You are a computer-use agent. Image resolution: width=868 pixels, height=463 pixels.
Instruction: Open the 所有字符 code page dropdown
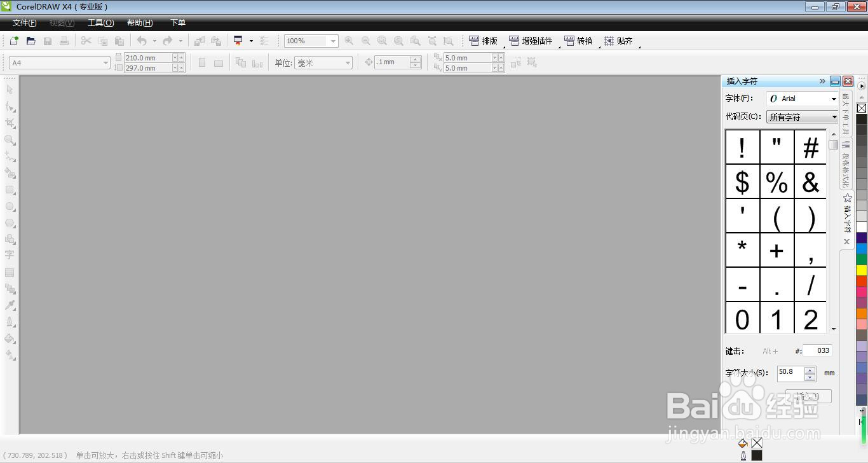pyautogui.click(x=834, y=117)
